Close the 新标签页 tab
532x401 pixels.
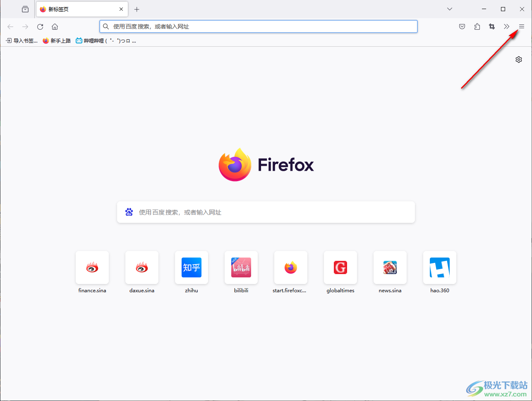[121, 9]
